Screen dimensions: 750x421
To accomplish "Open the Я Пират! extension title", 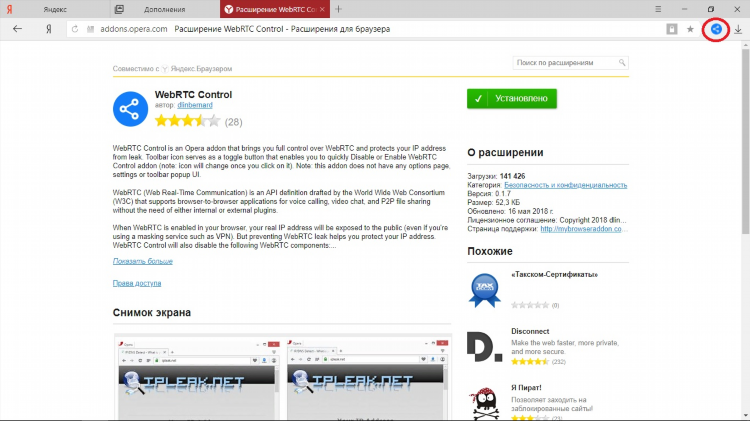I will 526,388.
